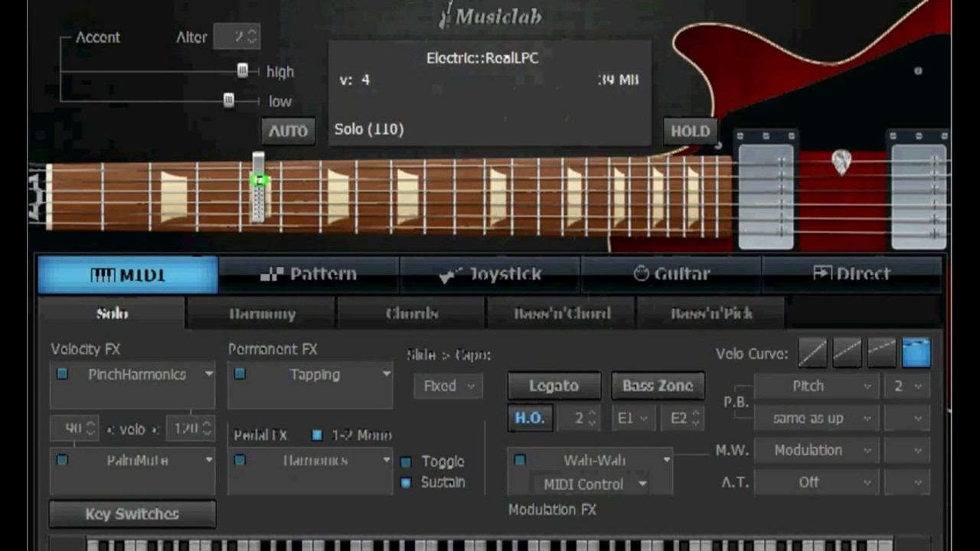Enable the PalmMute velocity effect checkbox
Screen dimensions: 980x551
click(62, 460)
